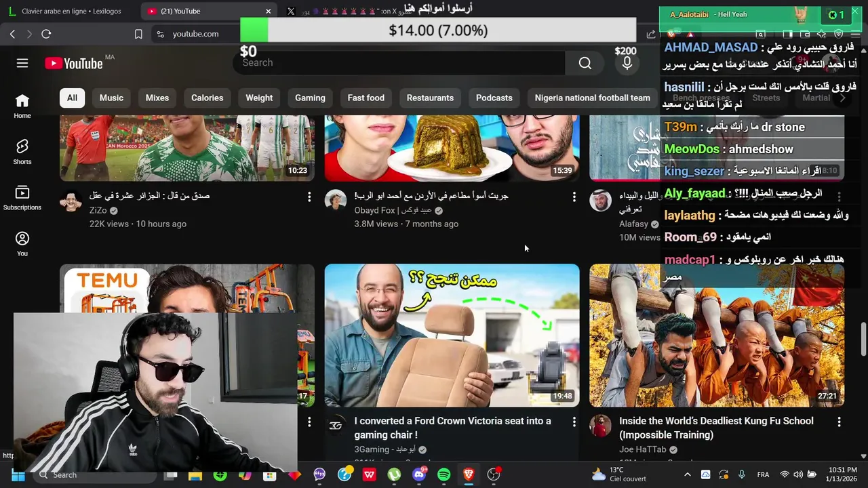Select Nigeria national football team chip
This screenshot has width=868, height=488.
tap(593, 98)
